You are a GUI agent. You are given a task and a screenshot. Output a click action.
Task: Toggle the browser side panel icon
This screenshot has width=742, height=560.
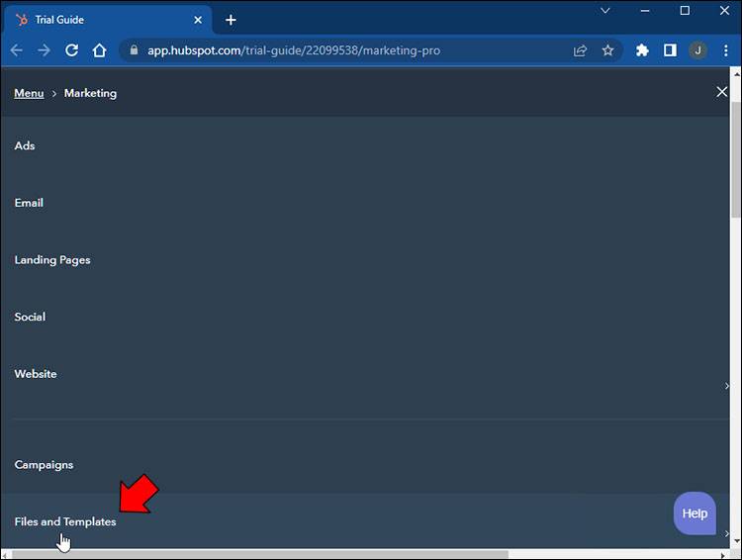[670, 50]
